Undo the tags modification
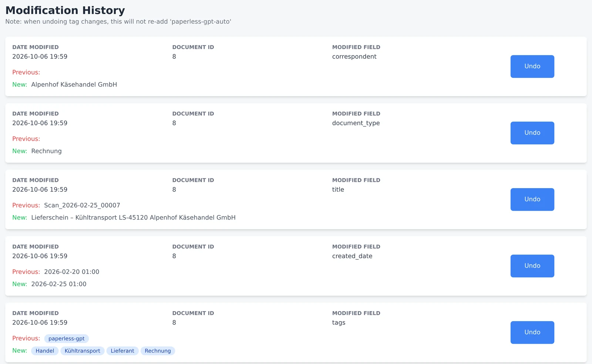592x364 pixels. pos(532,333)
